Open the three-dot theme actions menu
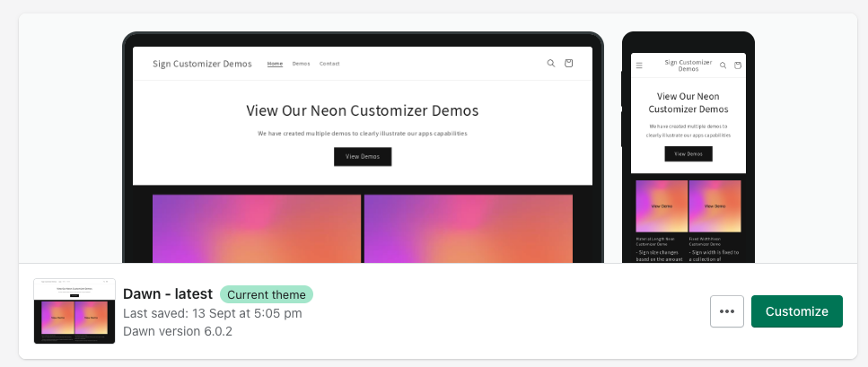The image size is (868, 367). [x=727, y=311]
